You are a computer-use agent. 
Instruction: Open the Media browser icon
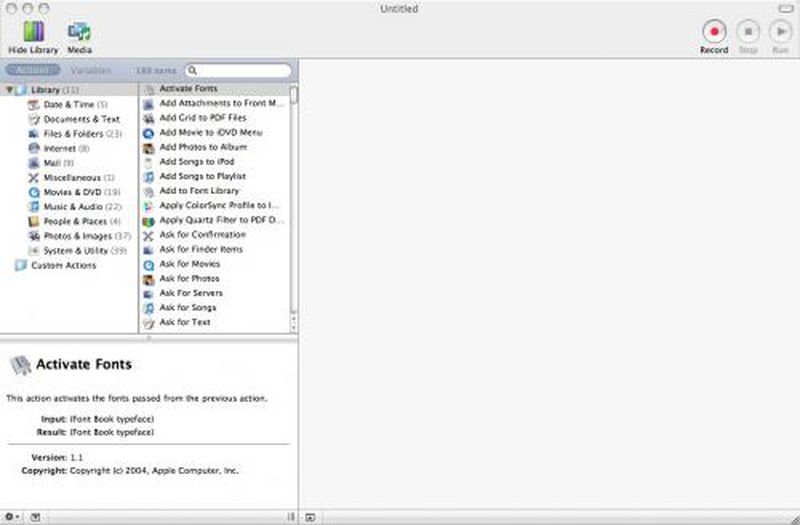[x=80, y=32]
